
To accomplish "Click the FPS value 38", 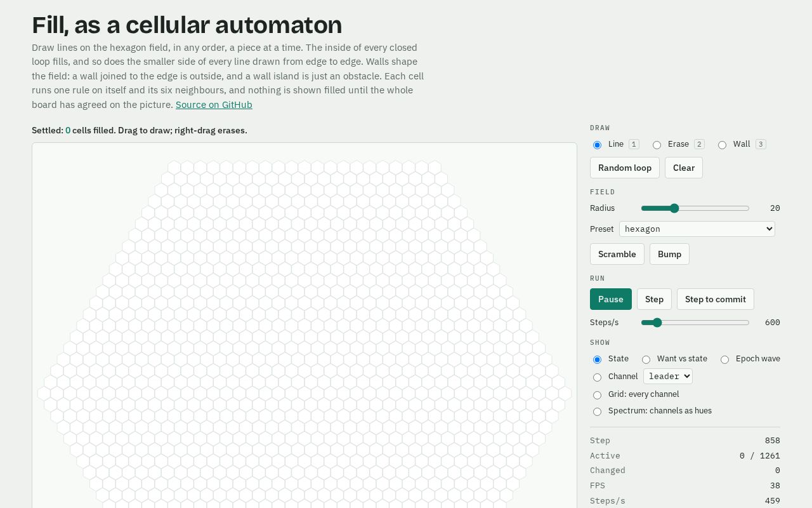I will pyautogui.click(x=775, y=486).
